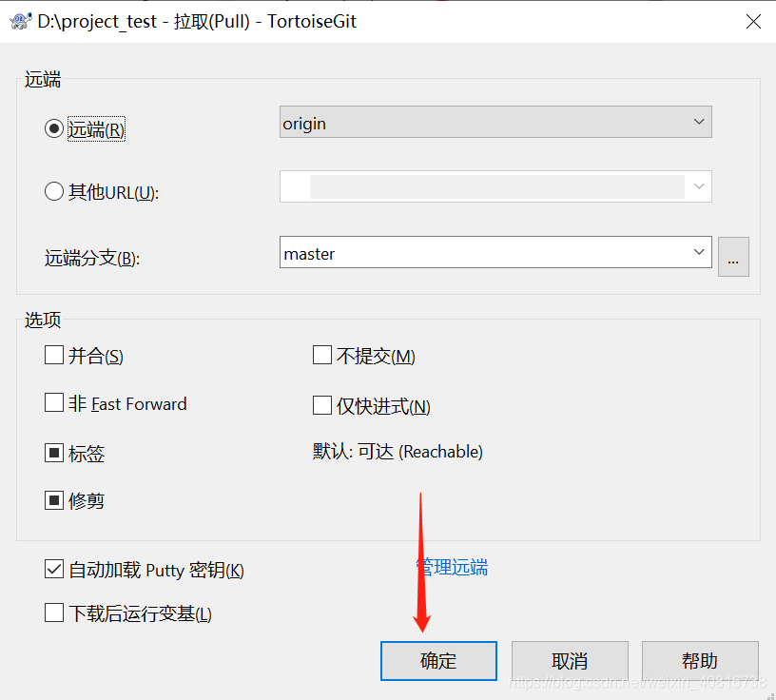Screen dimensions: 776x700
Task: Select the 远端(R) radio button
Action: pos(54,128)
